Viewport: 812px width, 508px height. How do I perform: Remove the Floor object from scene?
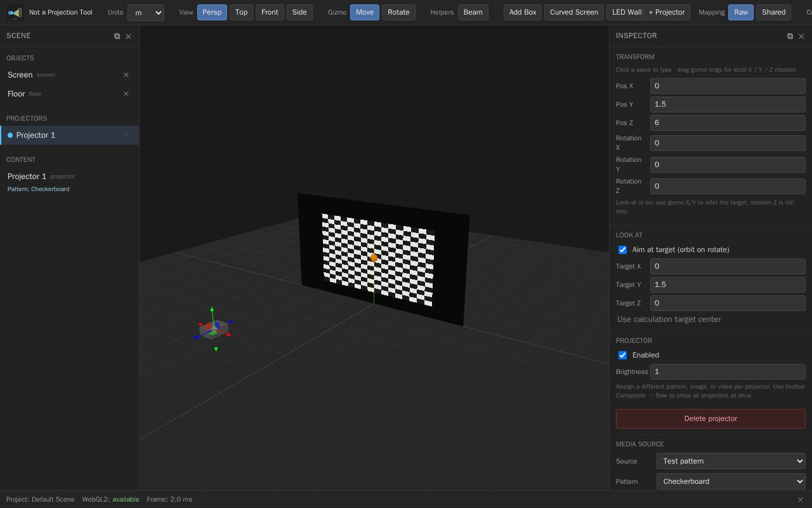pyautogui.click(x=126, y=94)
